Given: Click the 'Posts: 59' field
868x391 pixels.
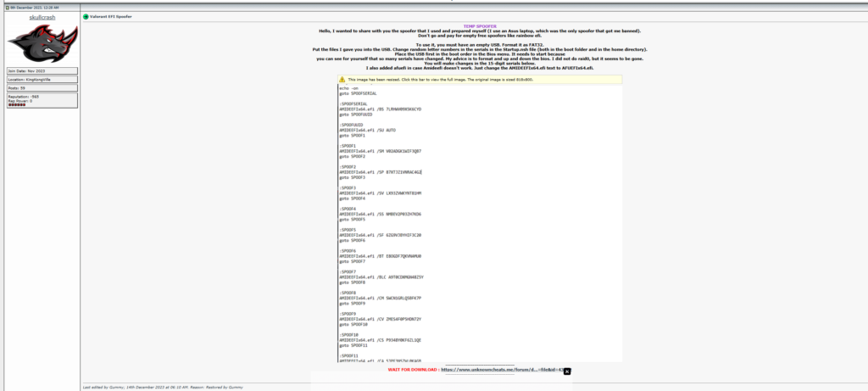Looking at the screenshot, I should pos(42,88).
